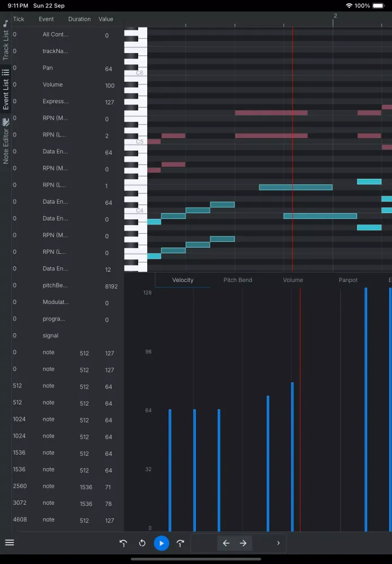Edit the Volume value 100
Viewport: 392px width, 564px height.
pyautogui.click(x=109, y=86)
